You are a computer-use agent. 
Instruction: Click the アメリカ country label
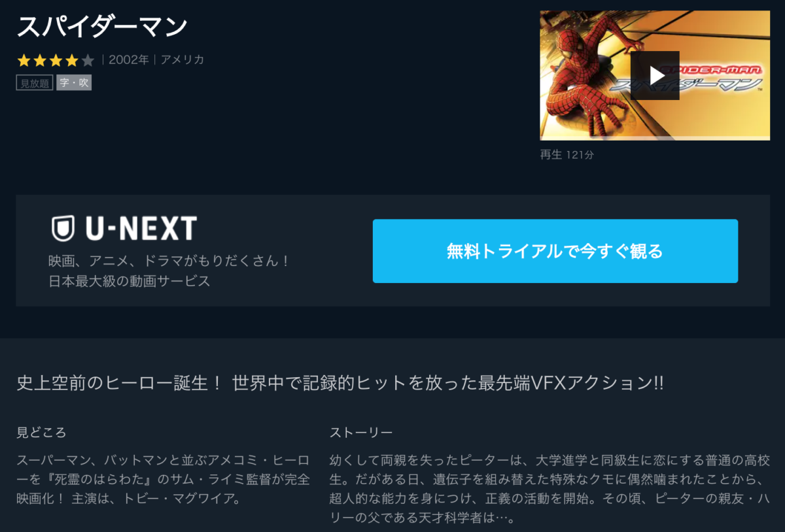tap(183, 60)
